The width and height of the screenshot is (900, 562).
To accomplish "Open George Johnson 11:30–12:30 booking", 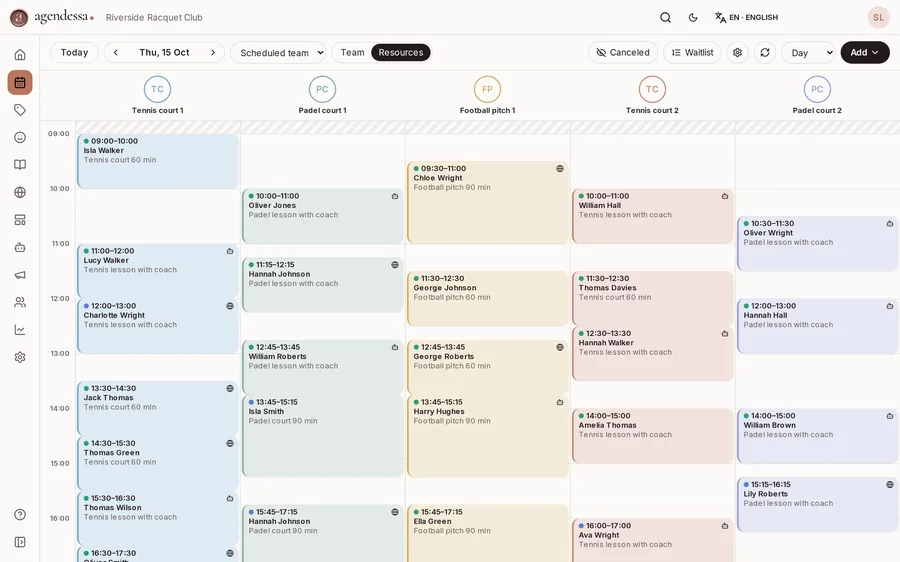I will click(x=488, y=299).
